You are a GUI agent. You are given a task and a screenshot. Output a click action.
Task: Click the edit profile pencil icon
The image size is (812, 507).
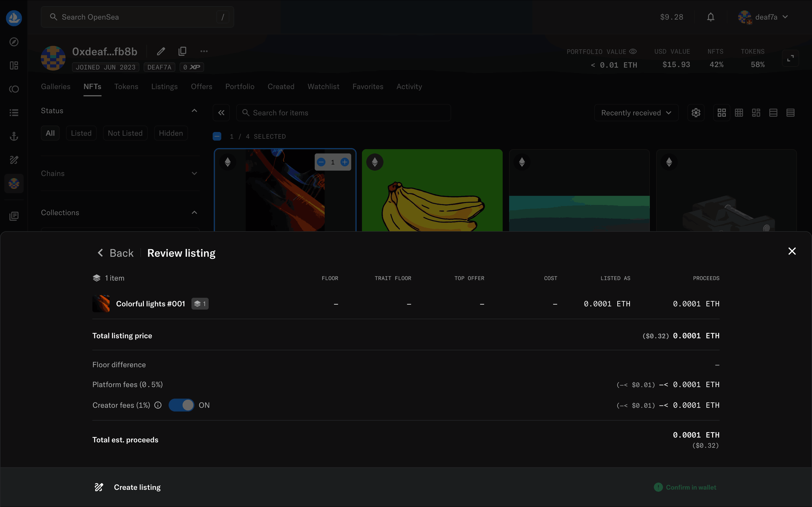coord(161,51)
